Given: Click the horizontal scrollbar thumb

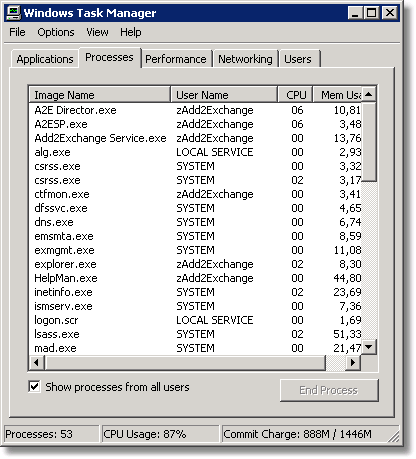Looking at the screenshot, I should (x=185, y=362).
